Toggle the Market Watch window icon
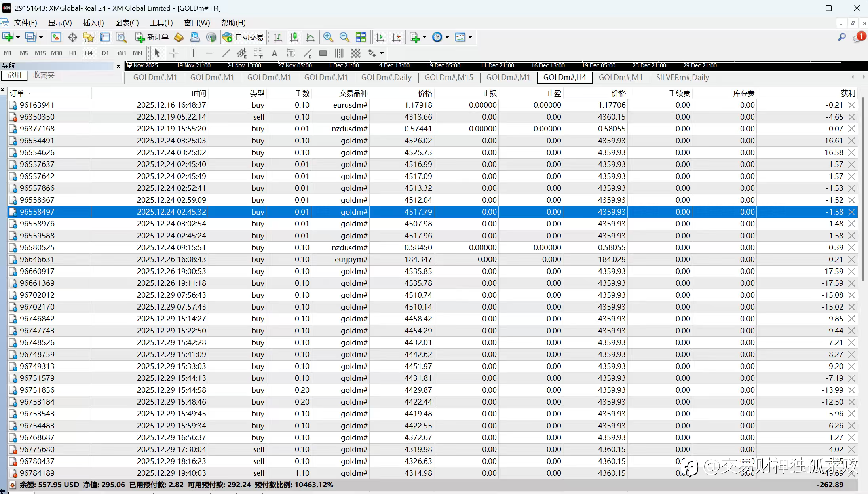The width and height of the screenshot is (868, 494). (x=55, y=37)
